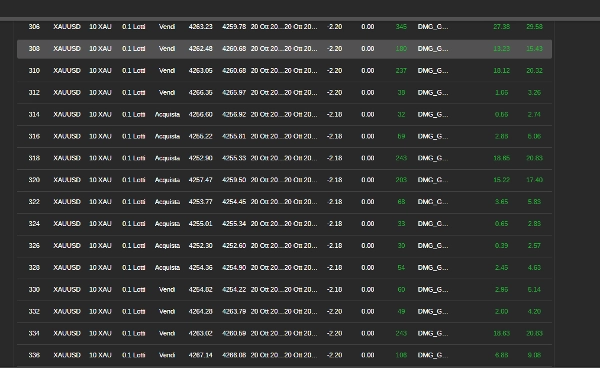Click commission -2.20 in row 306

click(334, 27)
